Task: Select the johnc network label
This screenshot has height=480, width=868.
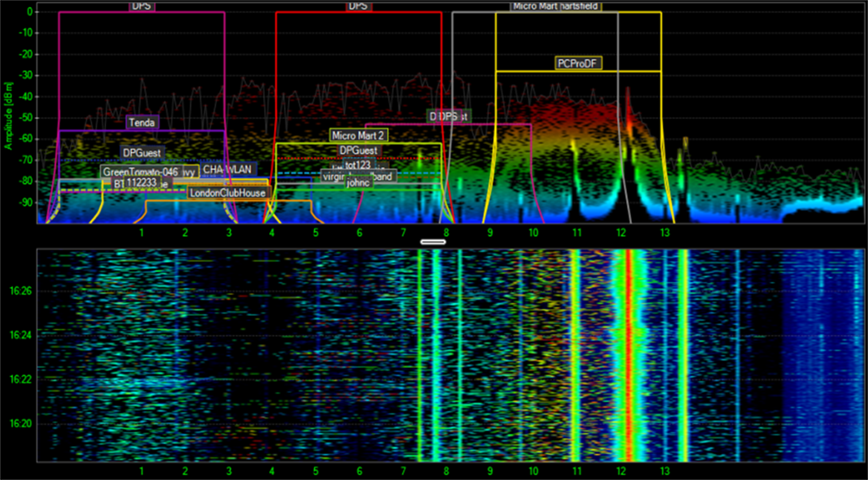Action: click(358, 183)
